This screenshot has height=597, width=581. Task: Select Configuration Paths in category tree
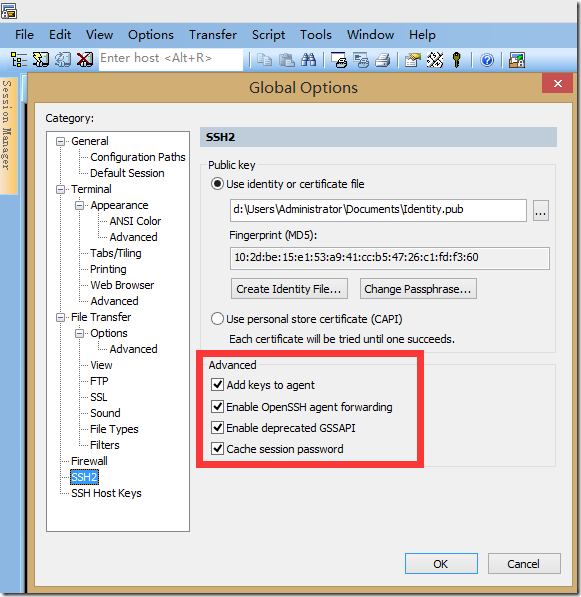tap(138, 157)
